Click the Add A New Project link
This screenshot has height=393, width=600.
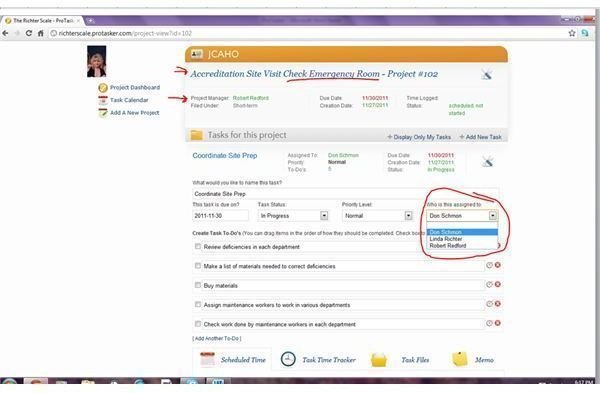(x=135, y=113)
